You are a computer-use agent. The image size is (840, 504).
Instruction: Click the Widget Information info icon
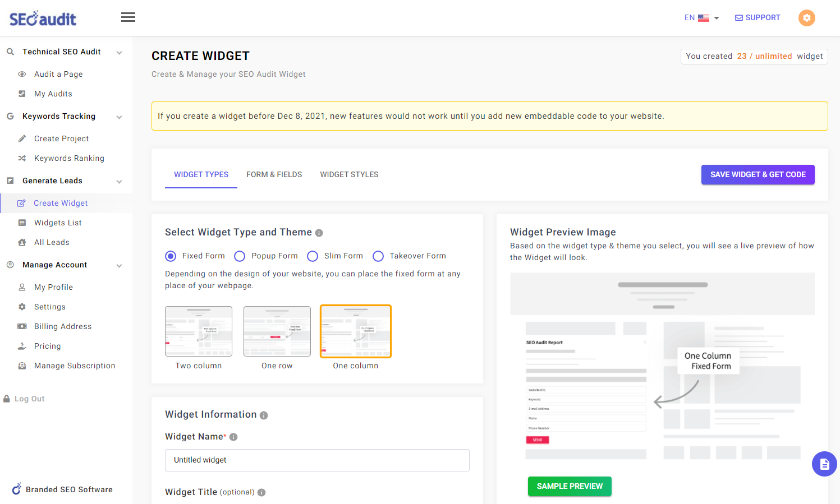click(264, 415)
